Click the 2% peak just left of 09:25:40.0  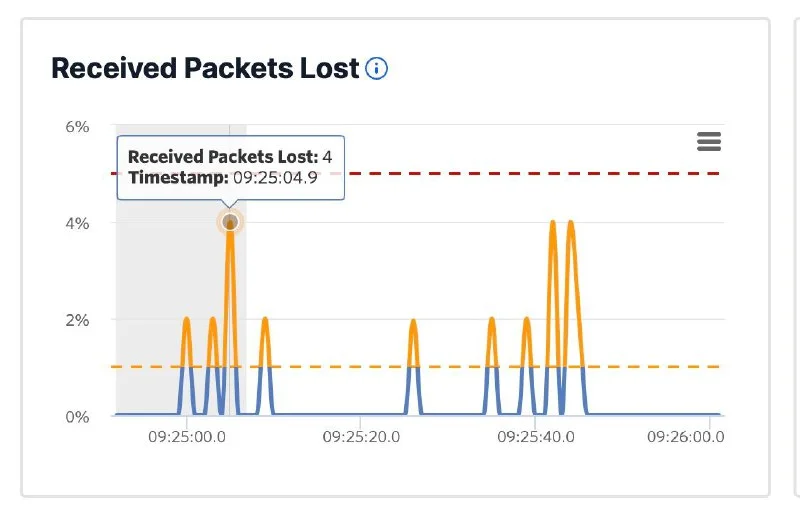tap(527, 321)
